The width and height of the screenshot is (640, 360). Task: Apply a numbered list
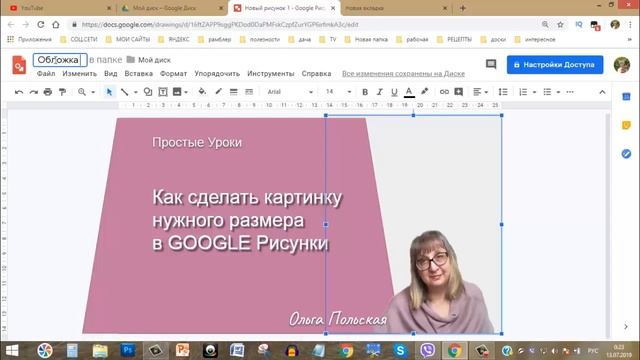pos(523,92)
